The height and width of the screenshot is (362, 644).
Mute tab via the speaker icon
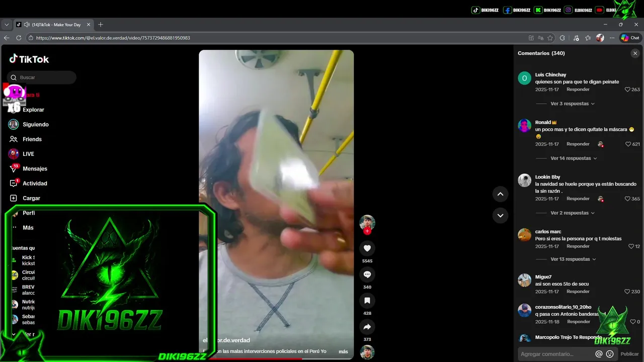pyautogui.click(x=26, y=25)
